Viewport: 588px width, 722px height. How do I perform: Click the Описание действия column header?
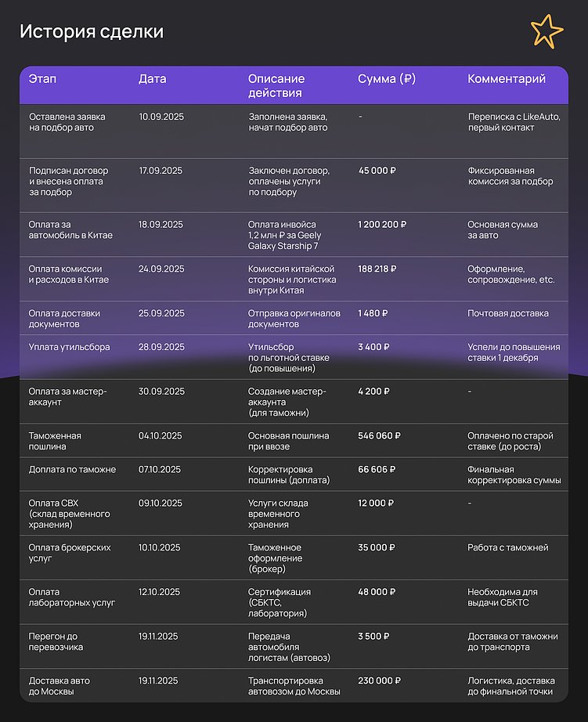click(x=276, y=85)
